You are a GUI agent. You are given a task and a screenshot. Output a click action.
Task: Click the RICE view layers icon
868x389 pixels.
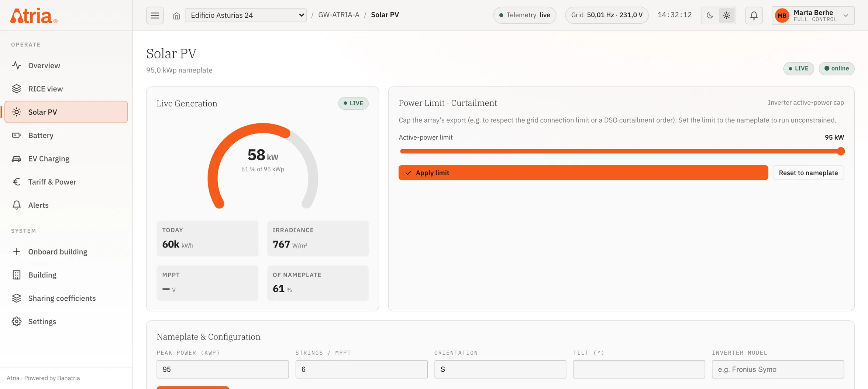click(16, 89)
